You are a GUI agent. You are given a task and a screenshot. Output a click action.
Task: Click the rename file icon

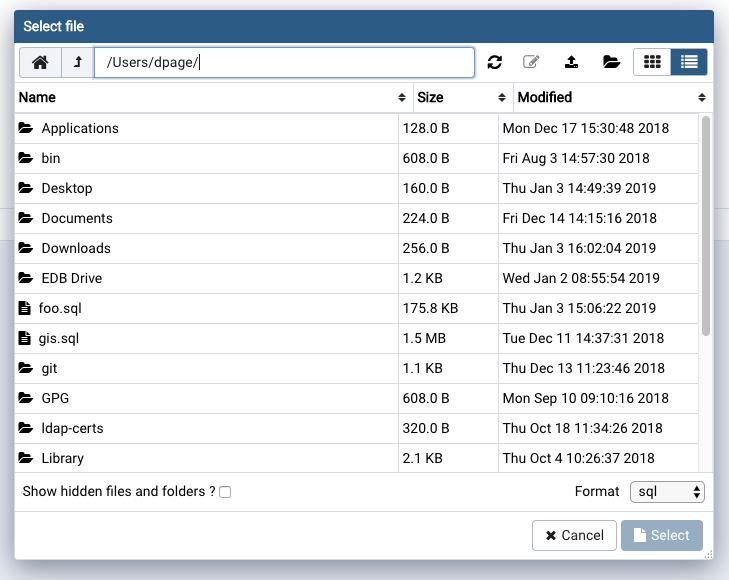531,62
